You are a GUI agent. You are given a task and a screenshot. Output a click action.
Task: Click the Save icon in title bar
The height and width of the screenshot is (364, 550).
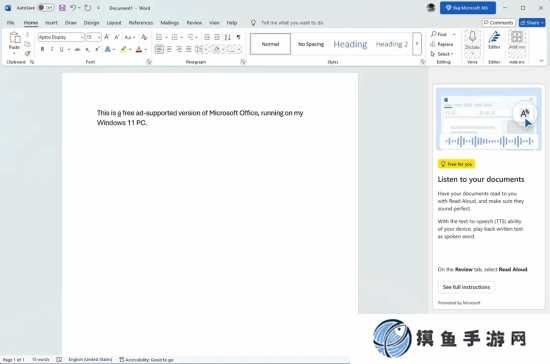tap(62, 8)
